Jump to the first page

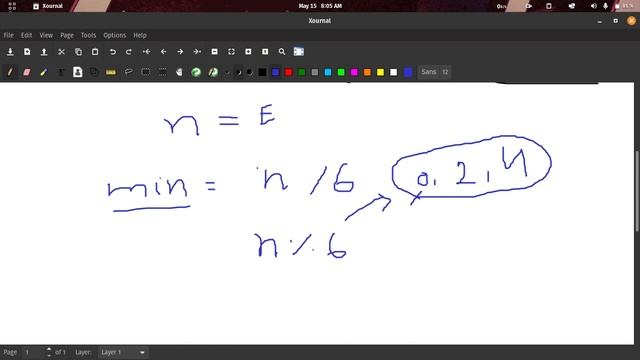point(147,52)
